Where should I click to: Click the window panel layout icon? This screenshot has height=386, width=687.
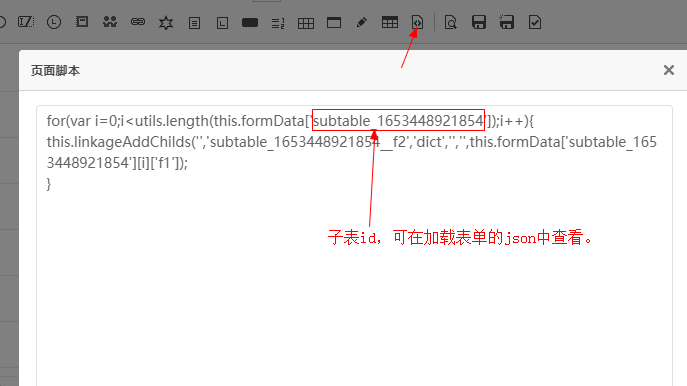[x=334, y=22]
